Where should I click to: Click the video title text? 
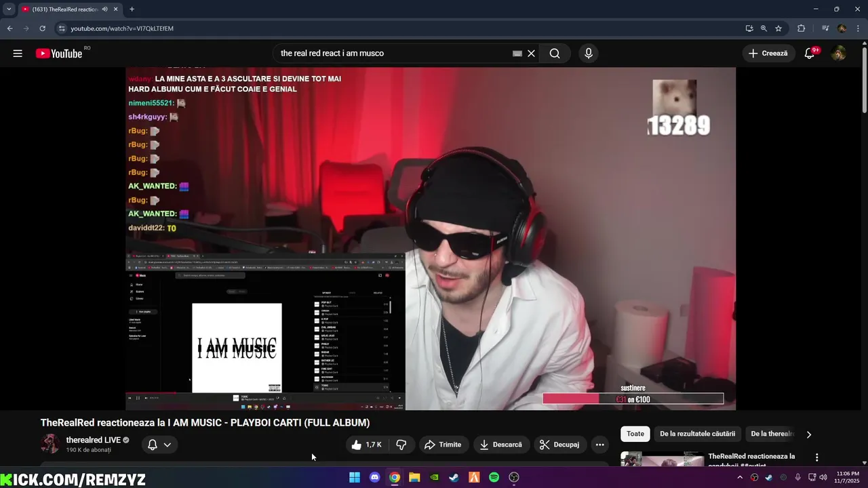205,422
